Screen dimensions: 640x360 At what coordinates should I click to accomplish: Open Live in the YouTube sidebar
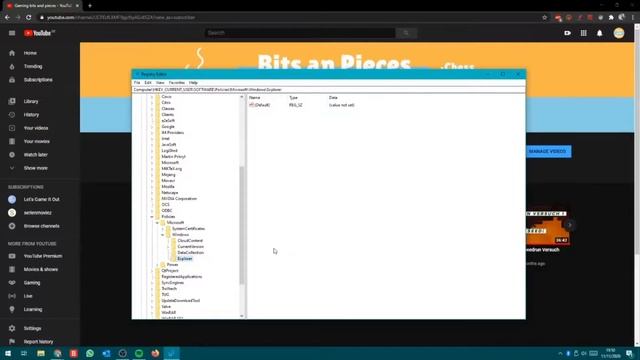(x=28, y=296)
